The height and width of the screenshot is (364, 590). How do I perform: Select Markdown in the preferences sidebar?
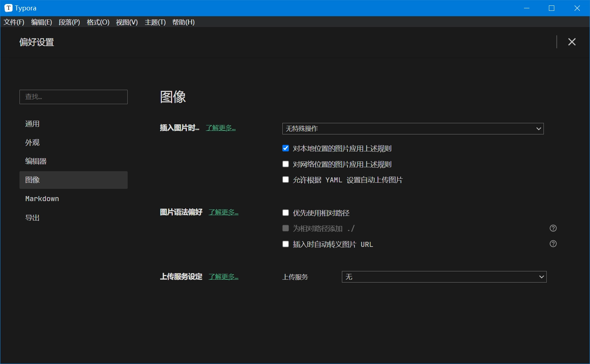(x=74, y=199)
